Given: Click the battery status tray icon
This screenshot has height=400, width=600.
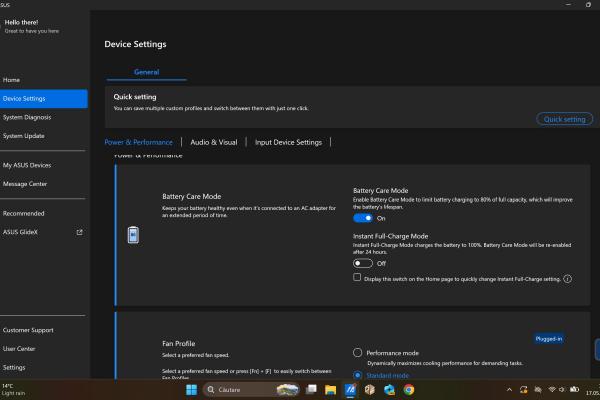Looking at the screenshot, I should [x=574, y=389].
